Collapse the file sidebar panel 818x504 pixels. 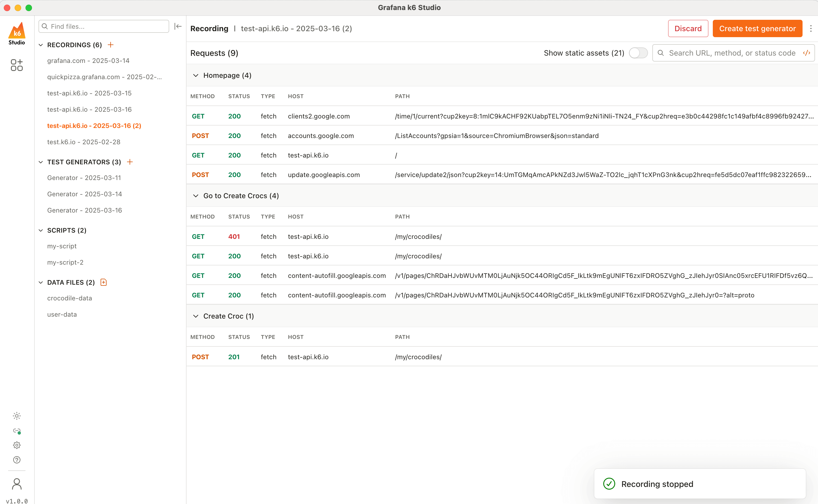pyautogui.click(x=178, y=26)
